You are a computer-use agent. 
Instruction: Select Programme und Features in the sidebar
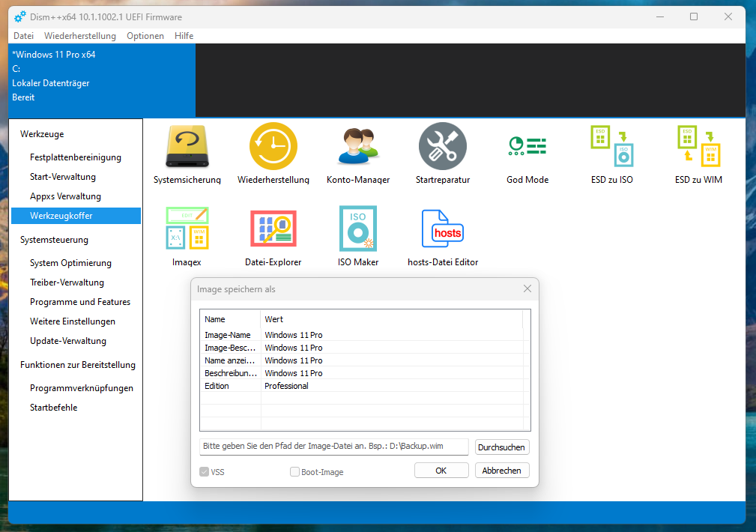click(x=76, y=302)
